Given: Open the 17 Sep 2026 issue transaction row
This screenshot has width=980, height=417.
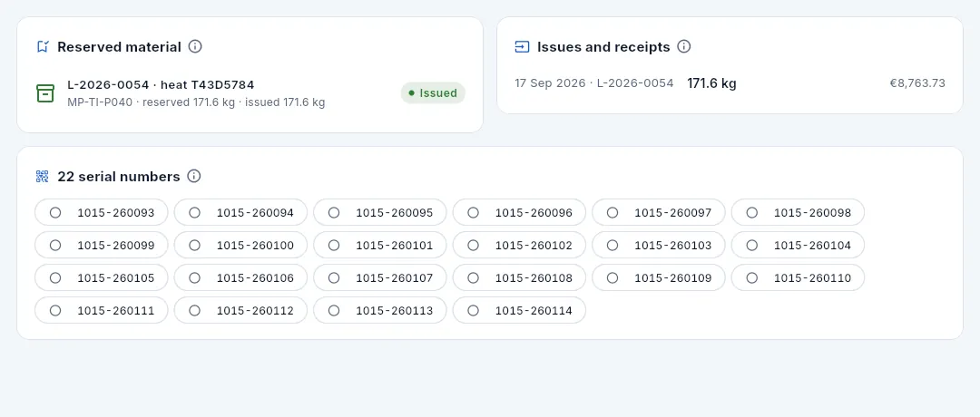Looking at the screenshot, I should [x=730, y=83].
